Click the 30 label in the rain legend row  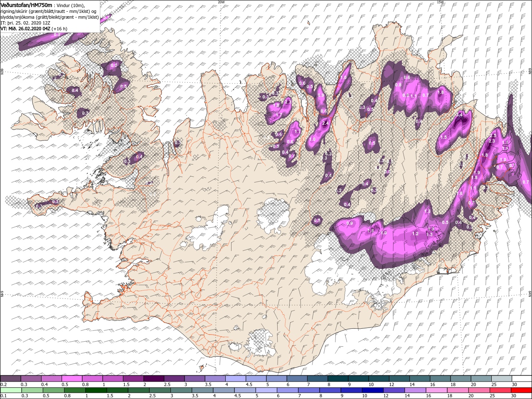[x=515, y=396]
